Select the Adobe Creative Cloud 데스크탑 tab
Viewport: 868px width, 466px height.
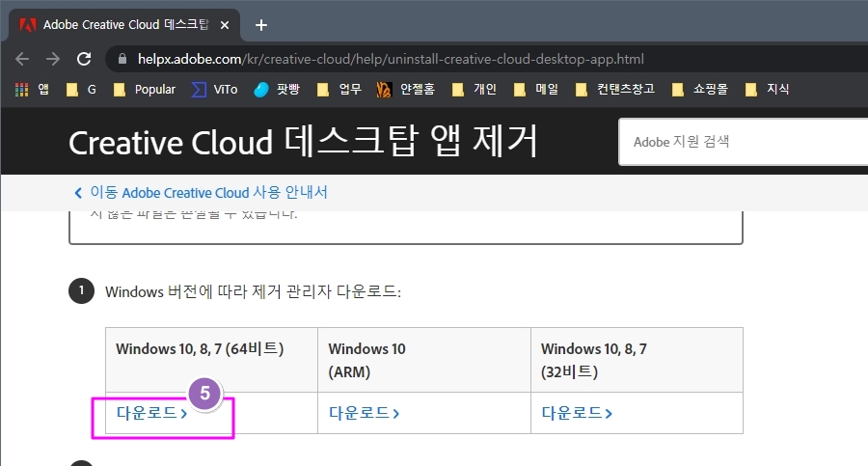pos(124,25)
